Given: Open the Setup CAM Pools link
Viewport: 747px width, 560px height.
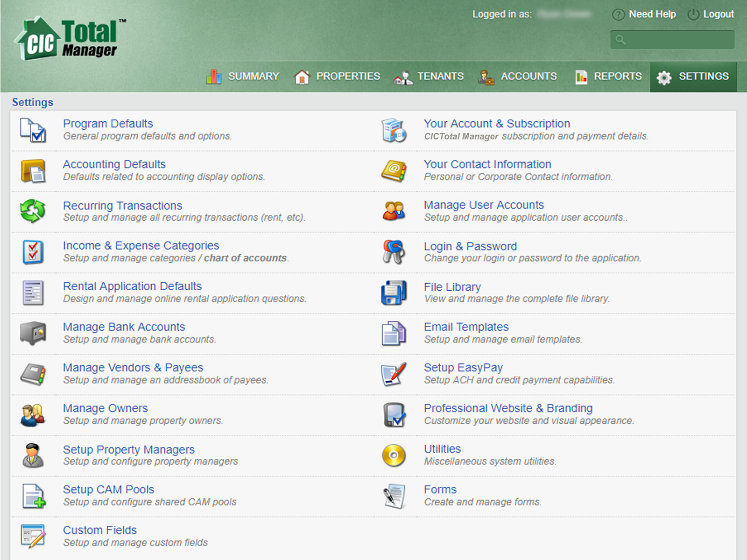Looking at the screenshot, I should tap(108, 490).
